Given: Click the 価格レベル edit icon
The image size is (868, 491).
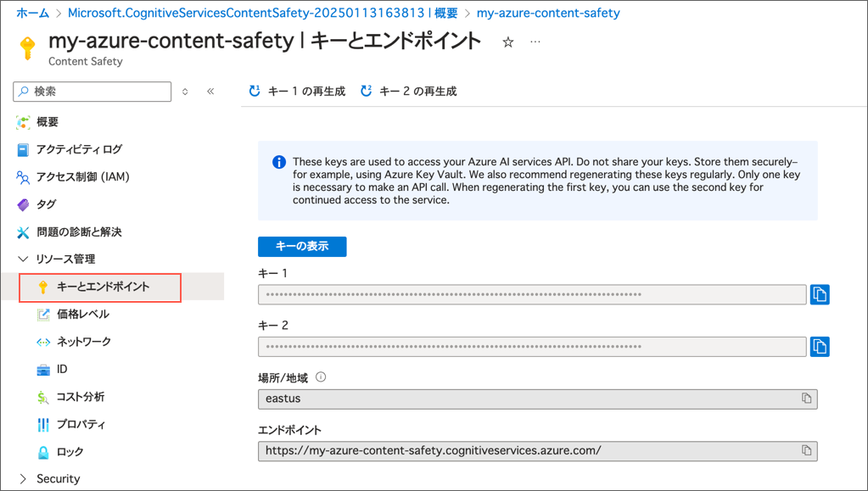Looking at the screenshot, I should 43,315.
